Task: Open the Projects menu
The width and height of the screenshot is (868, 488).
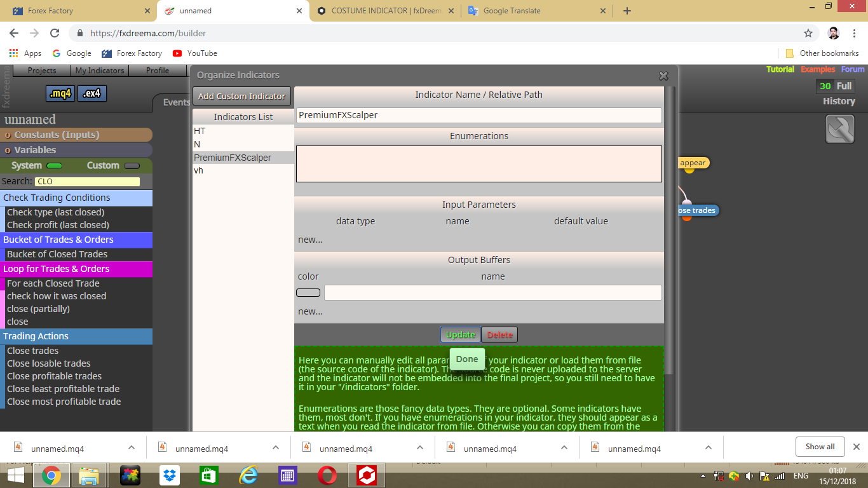Action: [x=42, y=71]
